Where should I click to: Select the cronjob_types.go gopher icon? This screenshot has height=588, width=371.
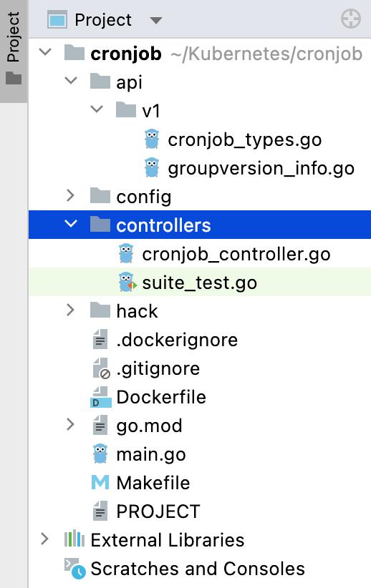[x=152, y=139]
